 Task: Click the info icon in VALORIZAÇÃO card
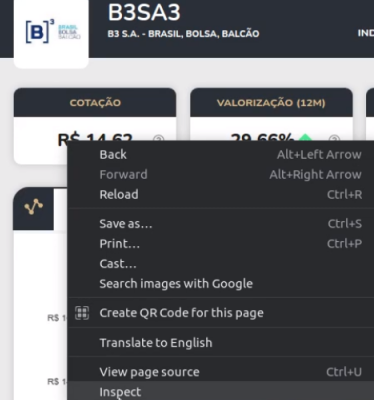click(334, 138)
